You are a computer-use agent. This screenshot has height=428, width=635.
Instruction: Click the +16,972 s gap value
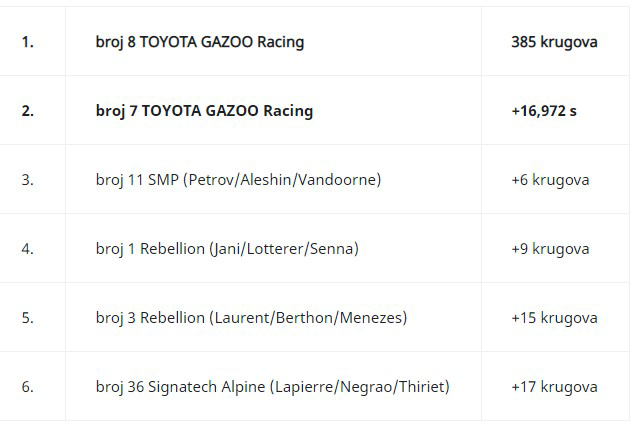tap(543, 111)
